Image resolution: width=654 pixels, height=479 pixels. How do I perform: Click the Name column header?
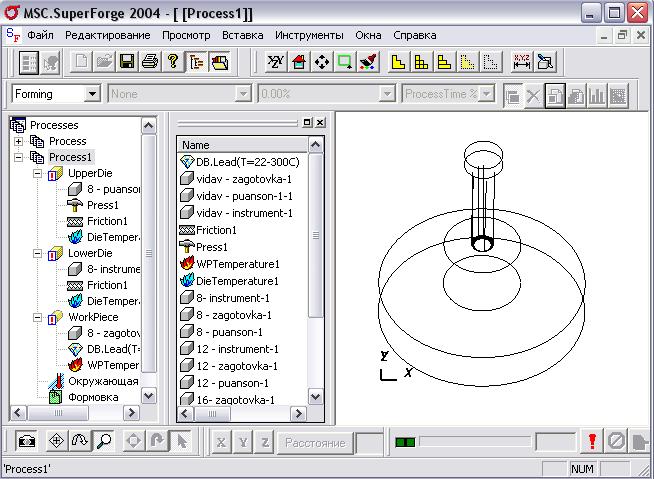[243, 145]
